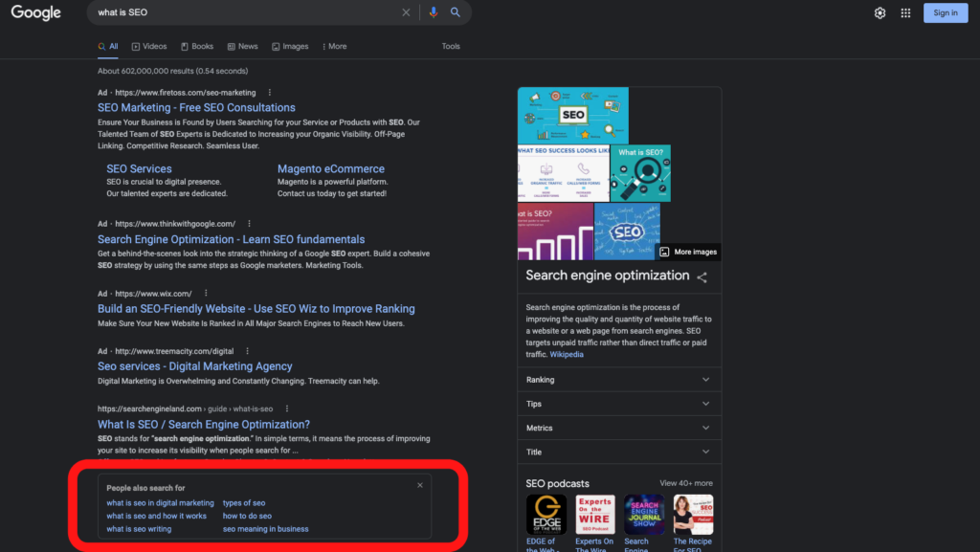The width and height of the screenshot is (980, 552).
Task: Open settings gear icon
Action: coord(880,12)
